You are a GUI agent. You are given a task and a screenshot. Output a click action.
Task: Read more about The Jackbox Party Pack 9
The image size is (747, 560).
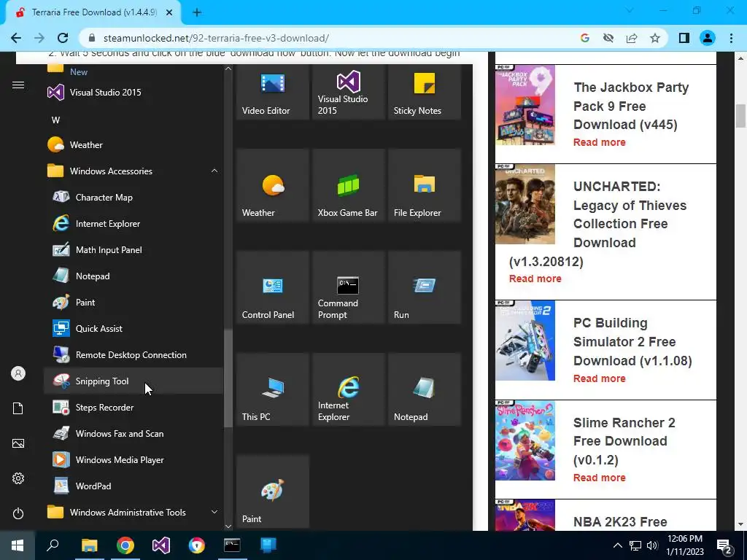point(600,142)
